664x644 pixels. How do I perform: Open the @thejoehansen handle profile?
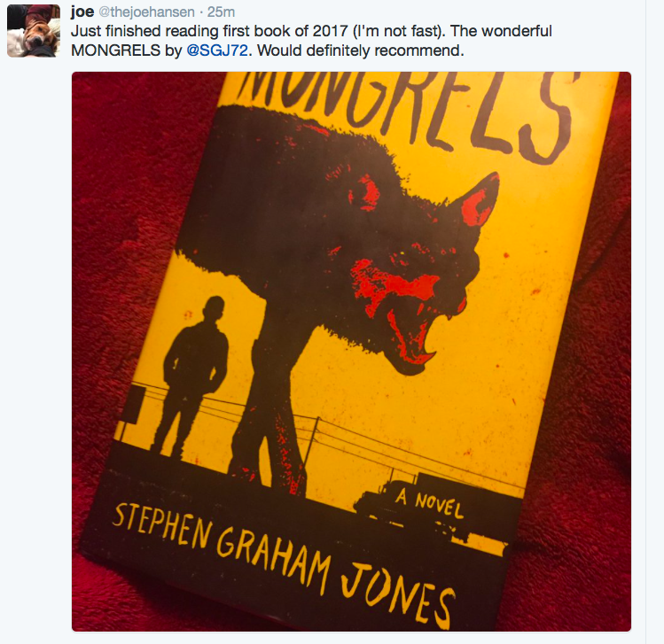pos(146,12)
